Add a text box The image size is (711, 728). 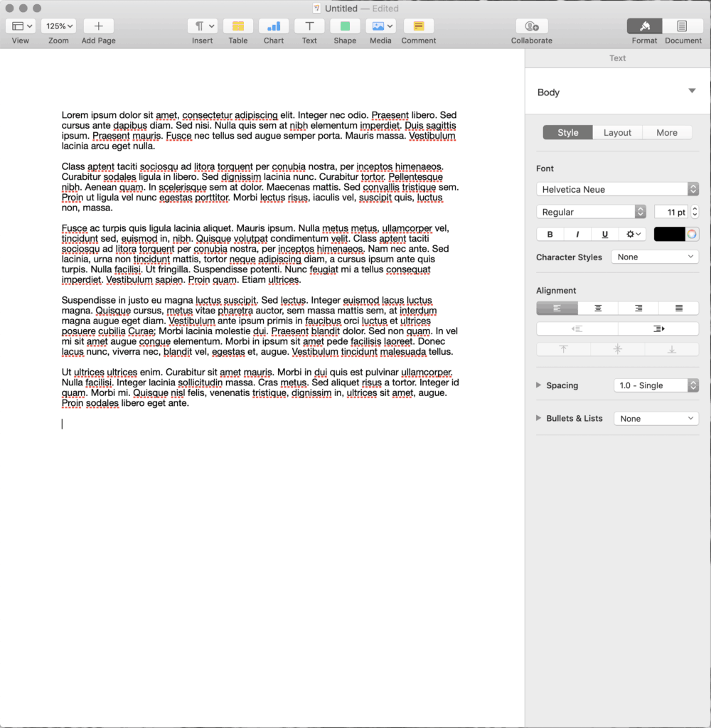pos(309,26)
